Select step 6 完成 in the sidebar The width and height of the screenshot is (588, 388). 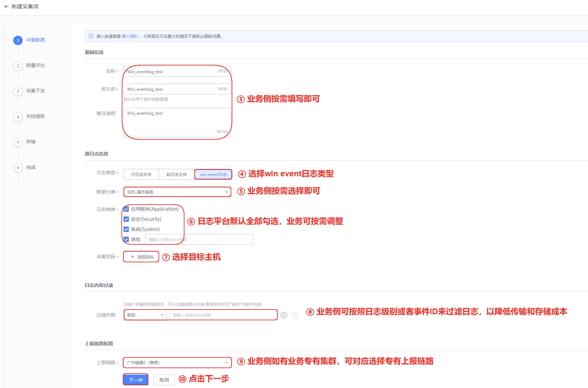point(24,168)
